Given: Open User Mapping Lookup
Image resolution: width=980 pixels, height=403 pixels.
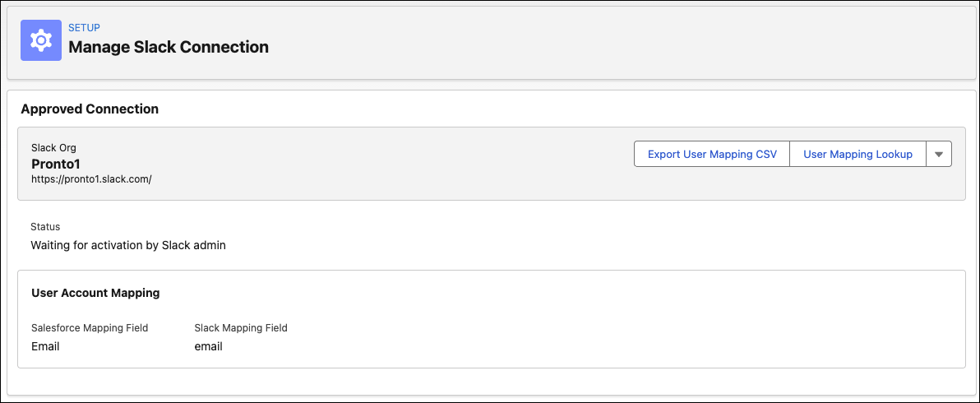Looking at the screenshot, I should [857, 155].
